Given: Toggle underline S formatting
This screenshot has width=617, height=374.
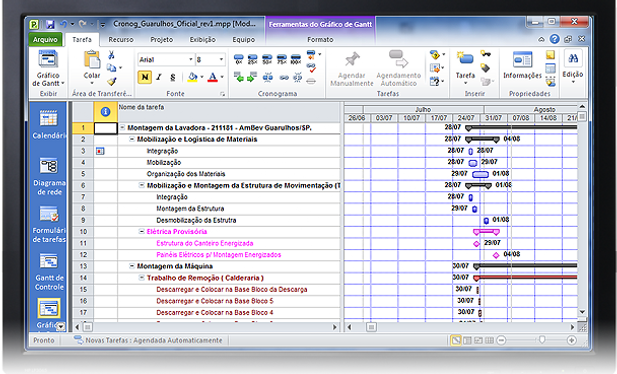Looking at the screenshot, I should 173,77.
